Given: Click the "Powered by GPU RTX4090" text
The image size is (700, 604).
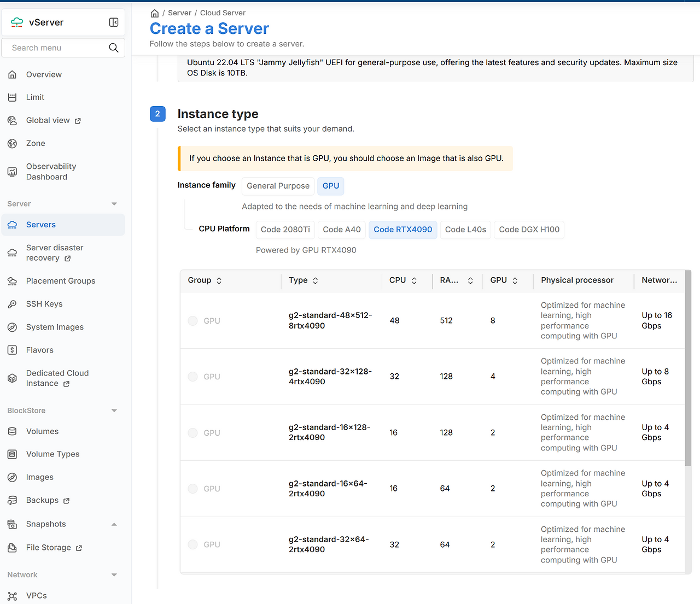Looking at the screenshot, I should [306, 250].
